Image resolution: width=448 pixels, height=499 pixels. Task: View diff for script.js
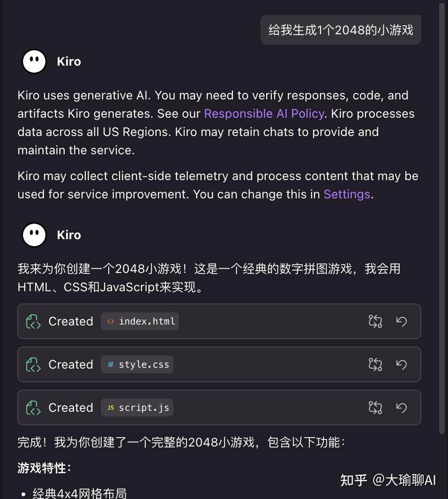pos(375,408)
